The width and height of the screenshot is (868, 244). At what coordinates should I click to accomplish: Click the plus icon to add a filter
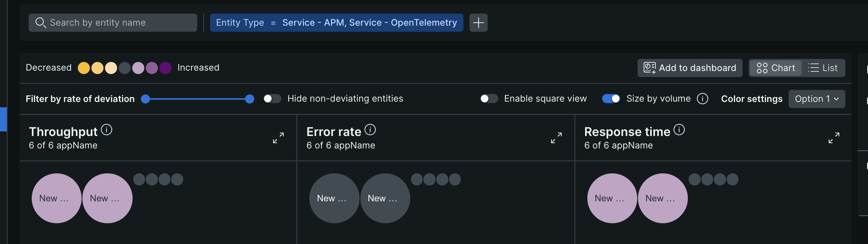click(x=478, y=23)
